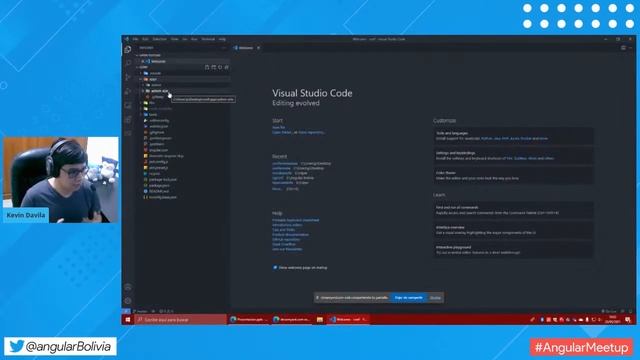Toggle Show welcome page on startup
Viewport: 640px width, 360px height.
275,268
